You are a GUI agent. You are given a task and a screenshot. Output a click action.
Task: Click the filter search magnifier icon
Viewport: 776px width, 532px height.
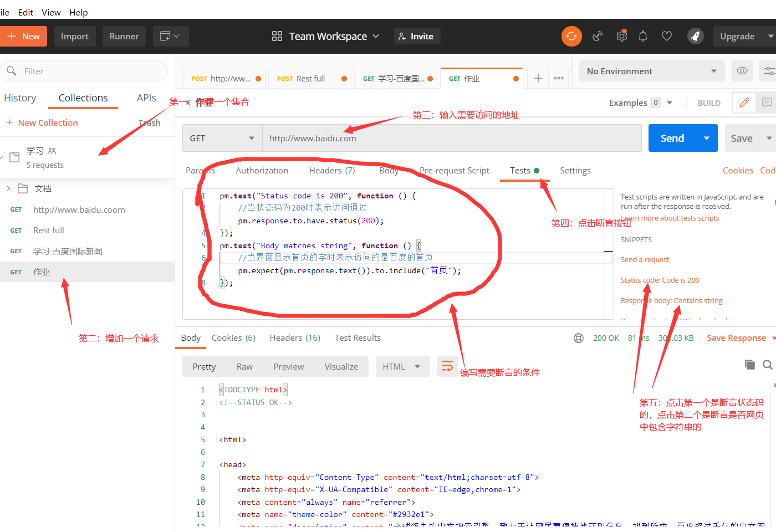point(12,71)
